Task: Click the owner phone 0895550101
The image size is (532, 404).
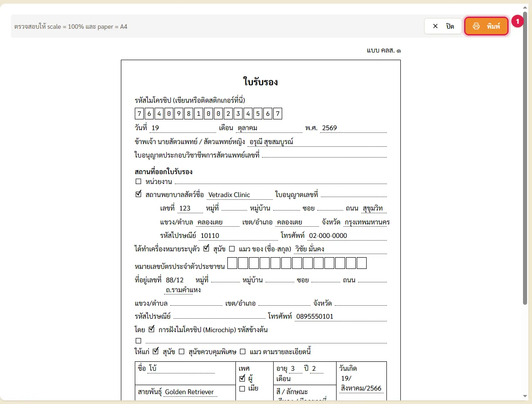Action: pyautogui.click(x=315, y=316)
